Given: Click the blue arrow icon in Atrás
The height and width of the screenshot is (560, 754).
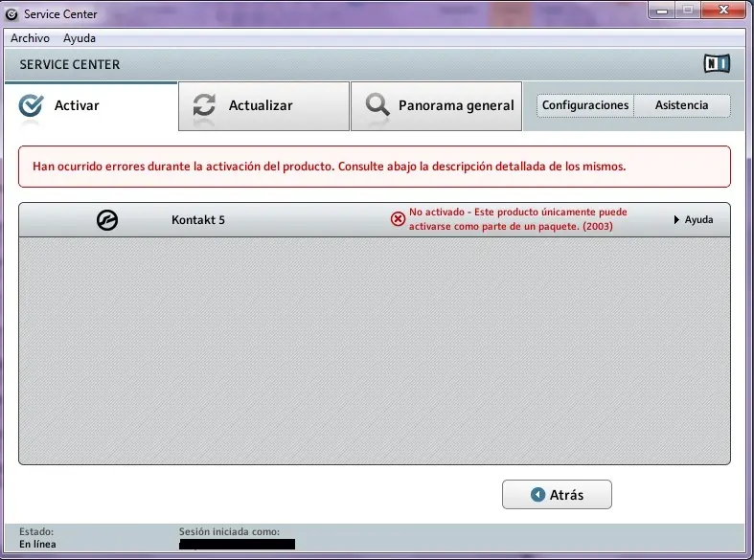Looking at the screenshot, I should click(x=537, y=494).
